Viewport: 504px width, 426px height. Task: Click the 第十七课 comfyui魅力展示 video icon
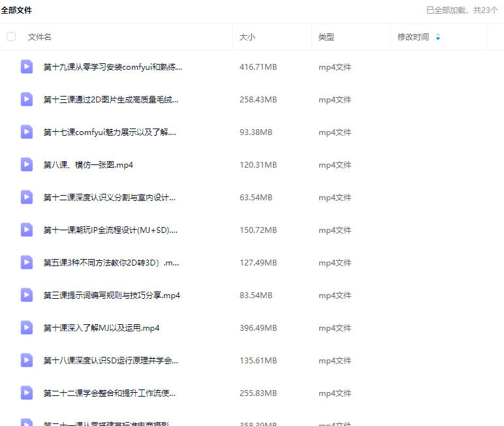[x=27, y=132]
